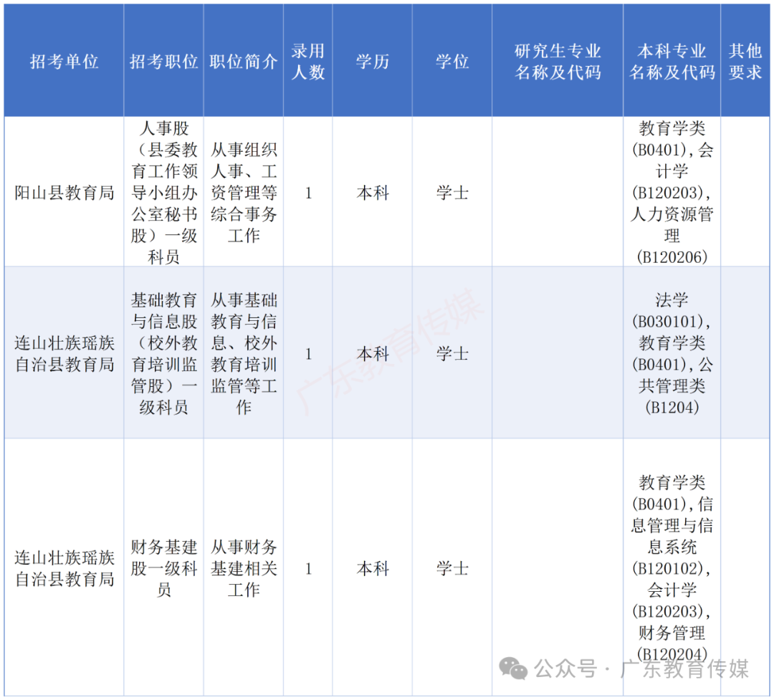
Task: Click 学士 in the second data row
Action: click(x=451, y=353)
